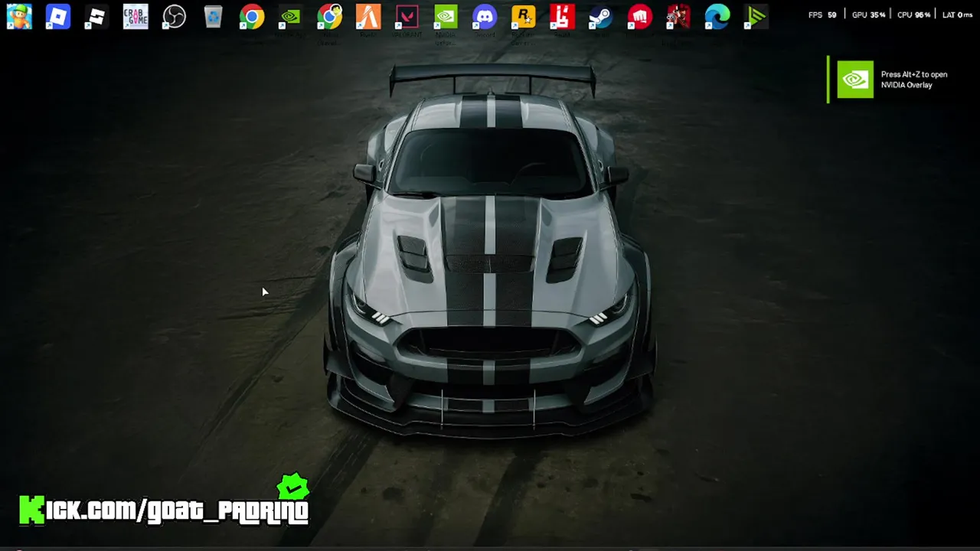Screen dimensions: 980x551
Task: Open the Riot Client fist icon
Action: (640, 16)
